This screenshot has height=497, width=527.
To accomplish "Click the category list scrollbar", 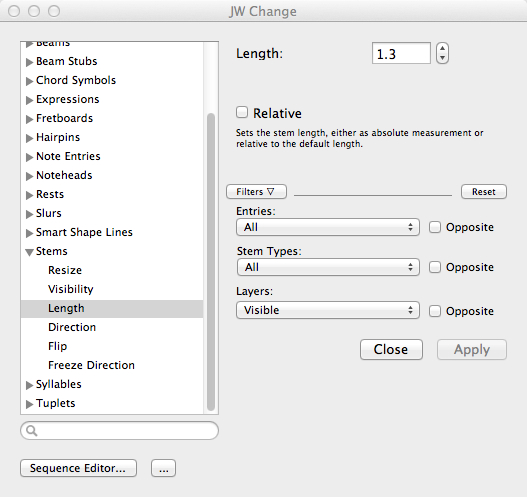I will coord(211,262).
